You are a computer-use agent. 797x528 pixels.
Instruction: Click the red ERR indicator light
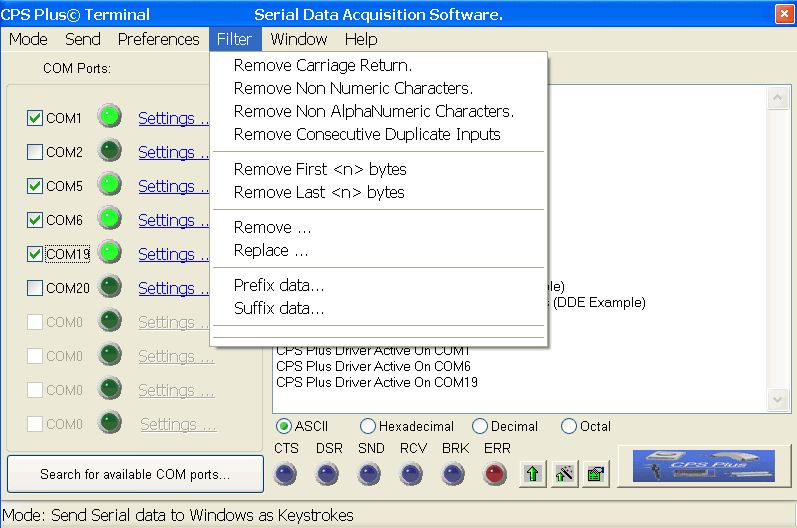point(495,474)
